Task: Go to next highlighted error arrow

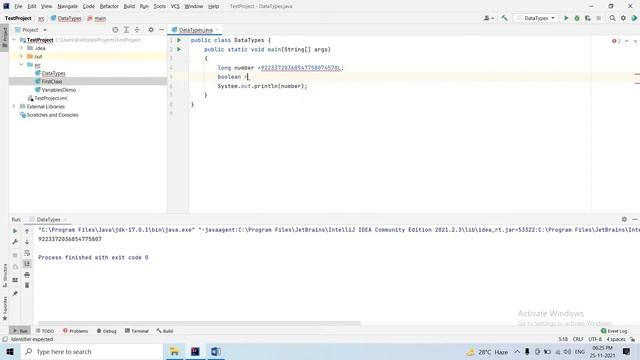Action: [635, 41]
